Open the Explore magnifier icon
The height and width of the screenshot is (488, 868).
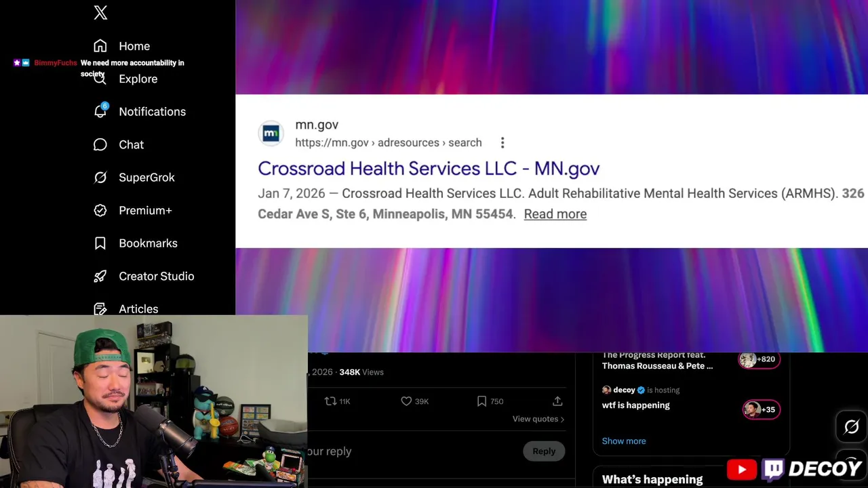(x=100, y=79)
